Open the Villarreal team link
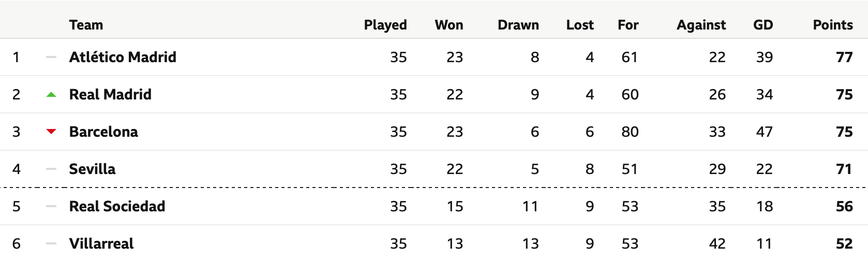Viewport: 868px width, 259px height. coord(101,243)
